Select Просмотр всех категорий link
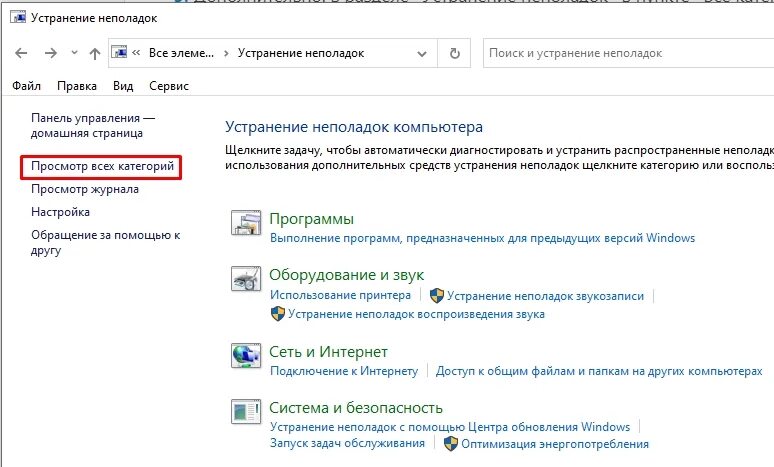This screenshot has height=467, width=774. click(102, 166)
